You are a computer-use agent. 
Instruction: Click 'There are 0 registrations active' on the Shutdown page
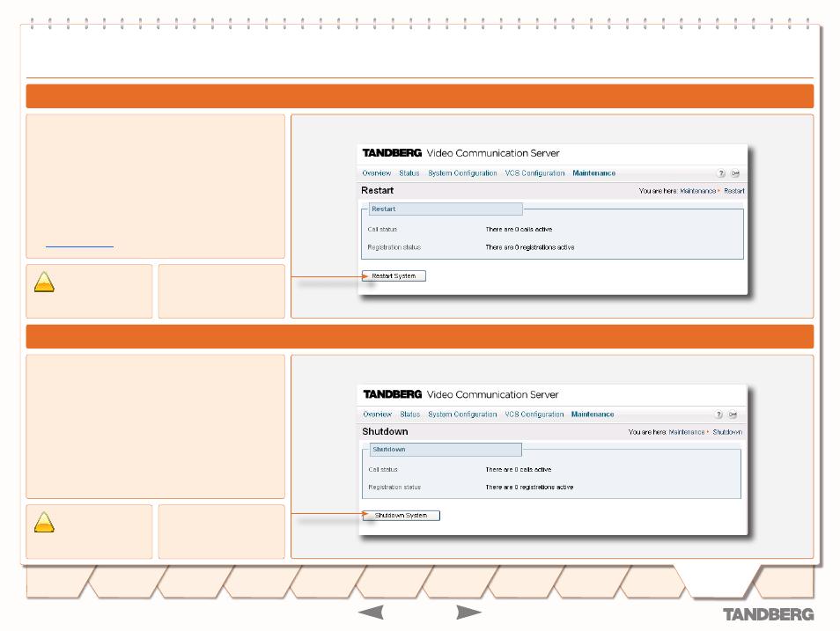(529, 488)
